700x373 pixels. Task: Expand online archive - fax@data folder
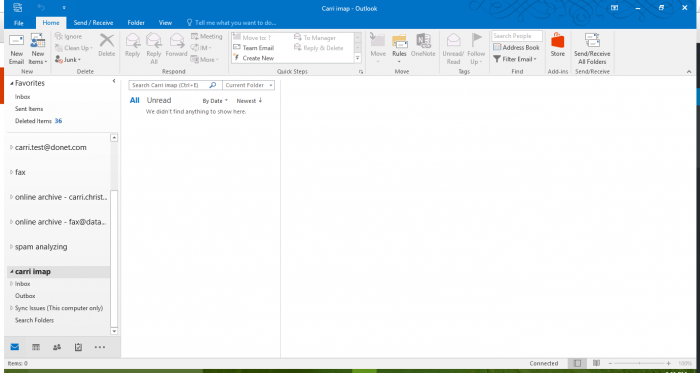coord(12,222)
